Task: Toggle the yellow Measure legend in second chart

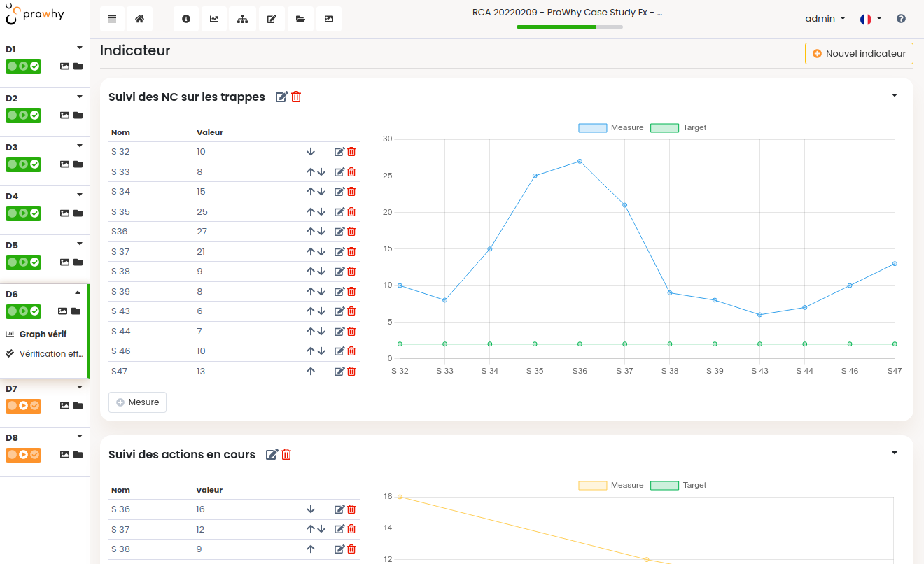Action: (611, 486)
